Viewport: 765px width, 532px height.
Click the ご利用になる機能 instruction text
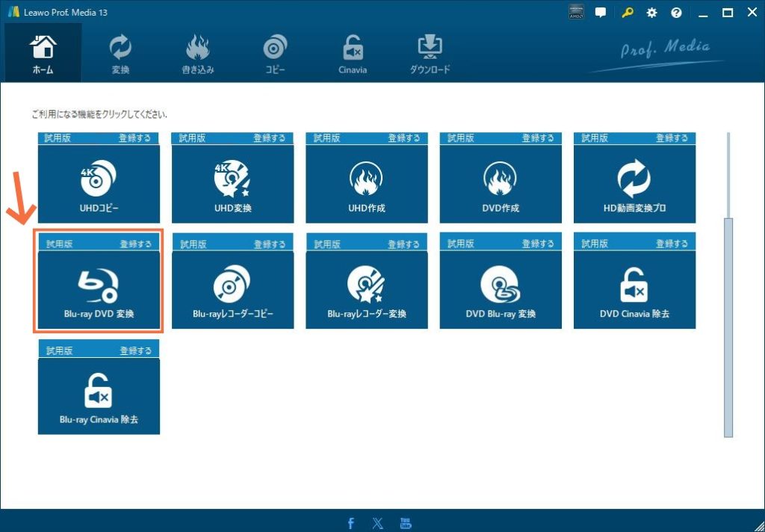99,115
